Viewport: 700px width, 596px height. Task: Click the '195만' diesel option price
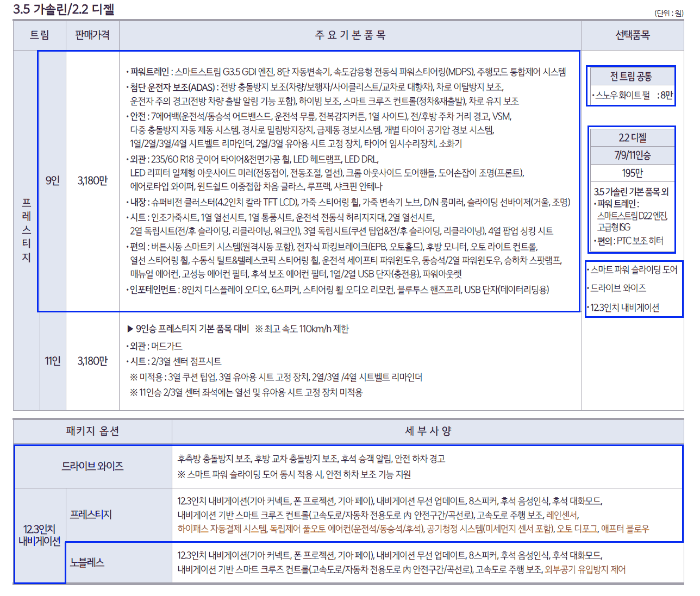pyautogui.click(x=632, y=173)
